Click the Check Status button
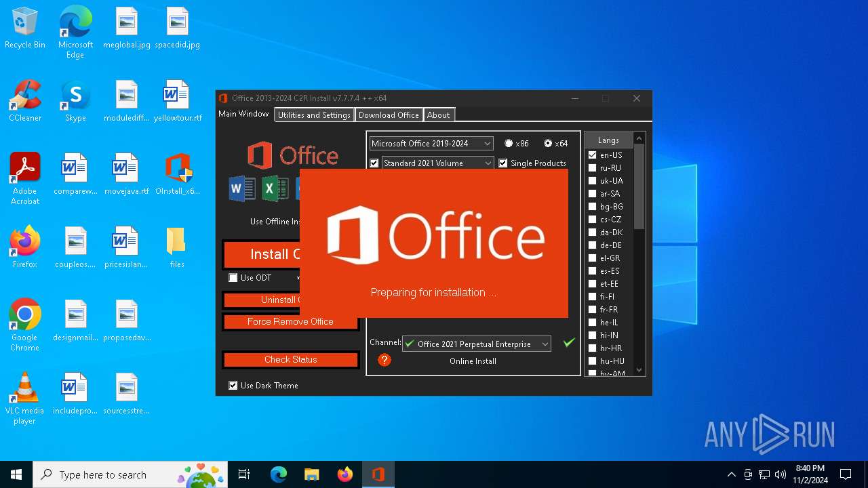Screen dimensions: 868x488 point(290,359)
